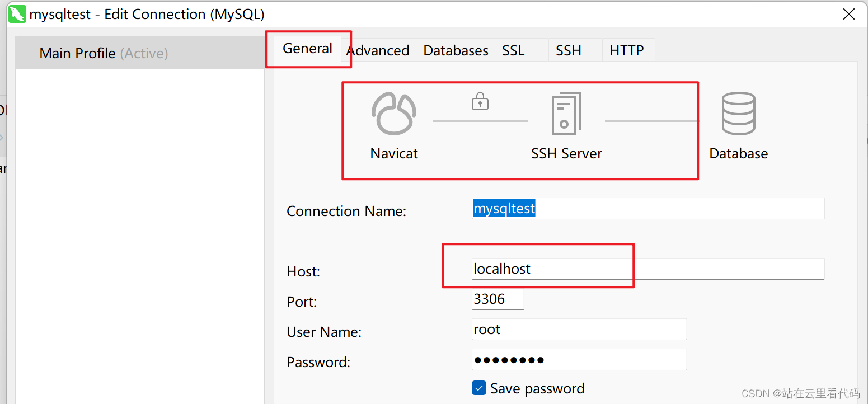The image size is (868, 404).
Task: Click the 'Database' caption text
Action: click(x=738, y=153)
